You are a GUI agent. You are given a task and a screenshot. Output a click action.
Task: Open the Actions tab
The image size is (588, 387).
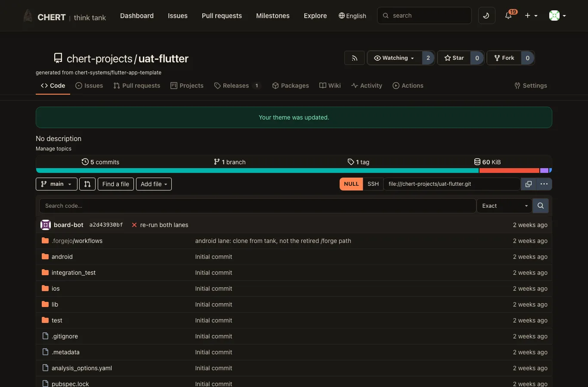coord(408,86)
